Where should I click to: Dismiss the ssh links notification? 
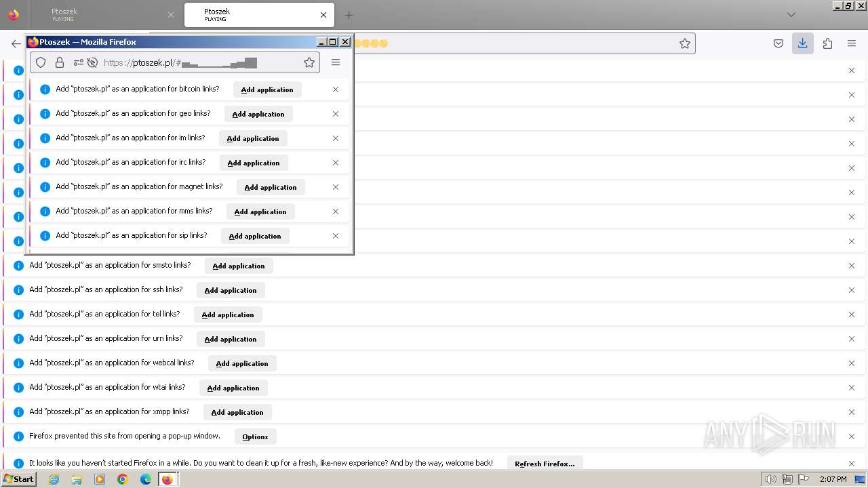(852, 290)
